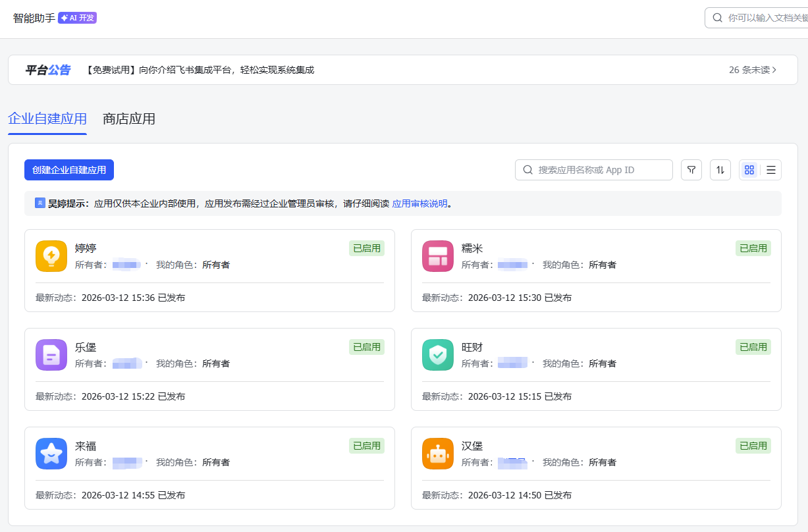Click the green shield icon for 旺财
Viewport: 808px width, 532px height.
point(438,355)
